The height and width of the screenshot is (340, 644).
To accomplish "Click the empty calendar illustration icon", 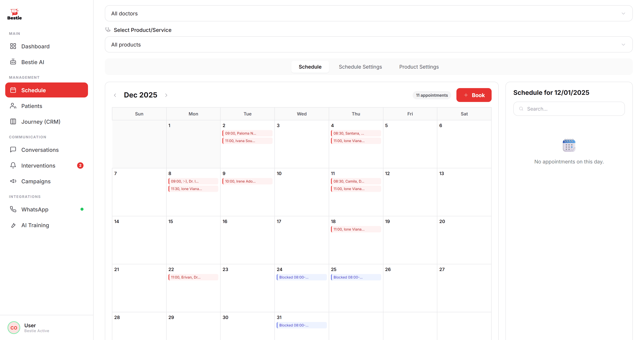I will tap(569, 145).
